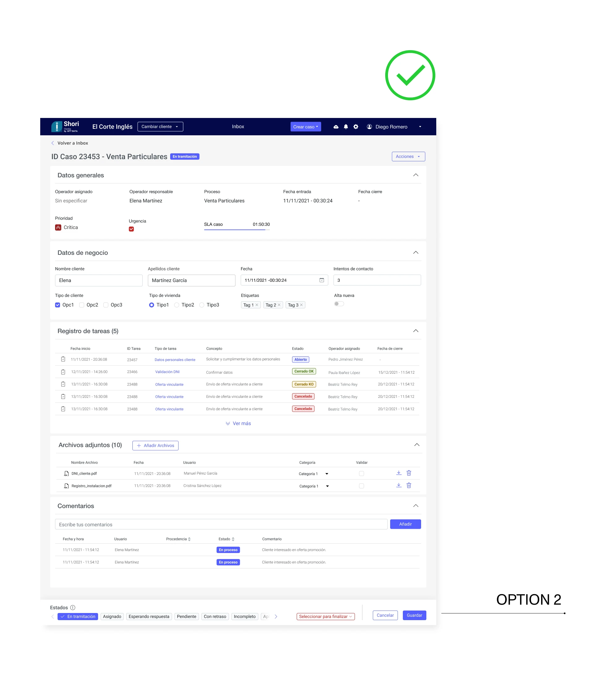This screenshot has height=700, width=599.
Task: Collapse Archivos adjuntos section
Action: point(417,445)
